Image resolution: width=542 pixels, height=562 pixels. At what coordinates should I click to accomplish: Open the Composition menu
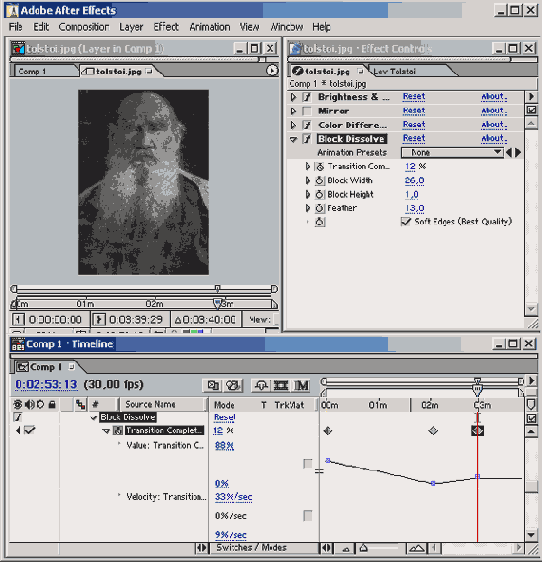point(84,27)
